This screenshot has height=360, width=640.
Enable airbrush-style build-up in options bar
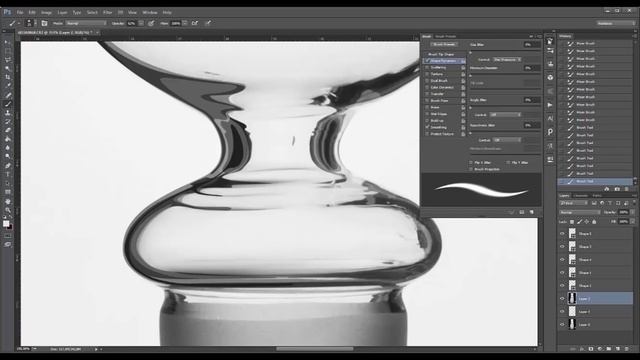tap(195, 23)
